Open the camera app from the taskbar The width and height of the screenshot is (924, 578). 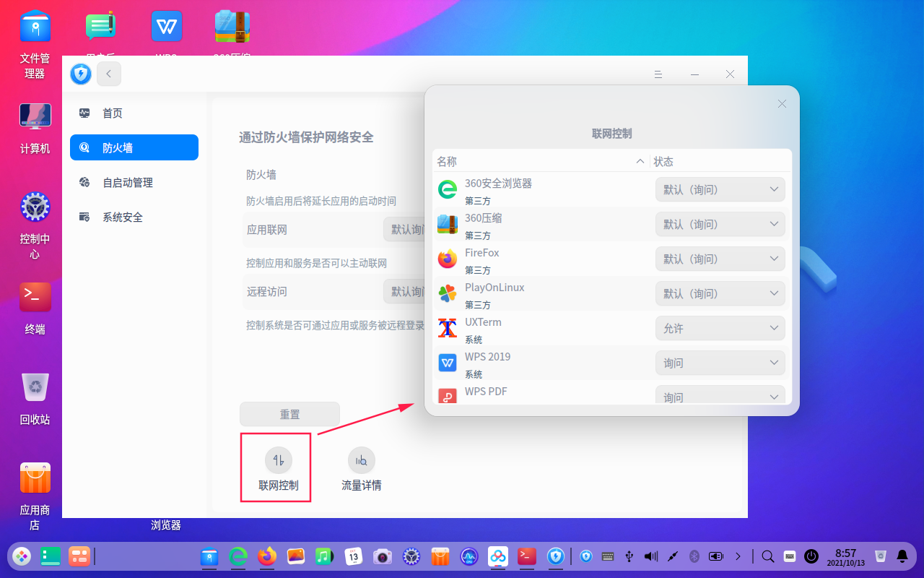point(383,556)
